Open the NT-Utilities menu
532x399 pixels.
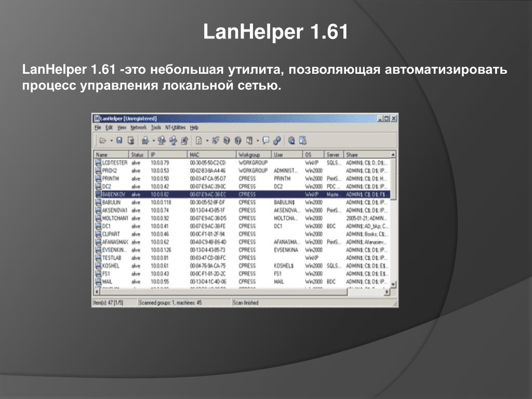pyautogui.click(x=175, y=128)
